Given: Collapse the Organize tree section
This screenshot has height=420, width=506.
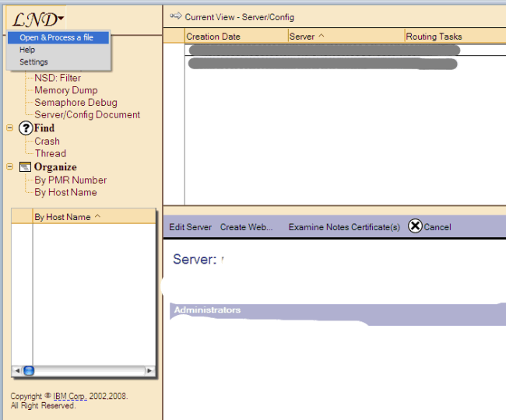Looking at the screenshot, I should (9, 166).
